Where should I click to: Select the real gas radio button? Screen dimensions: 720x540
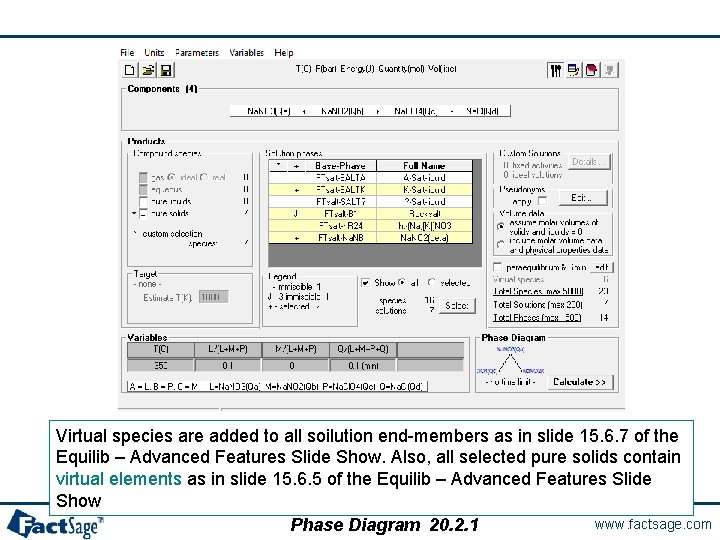point(204,177)
